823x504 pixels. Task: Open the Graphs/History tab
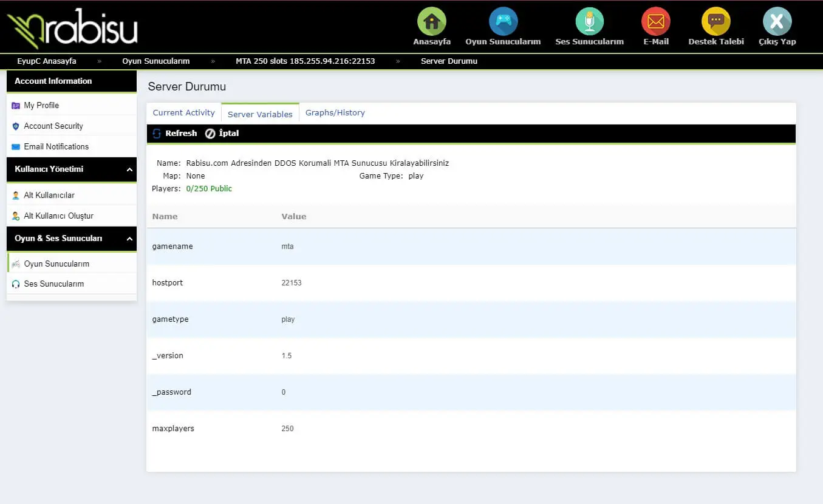tap(335, 113)
